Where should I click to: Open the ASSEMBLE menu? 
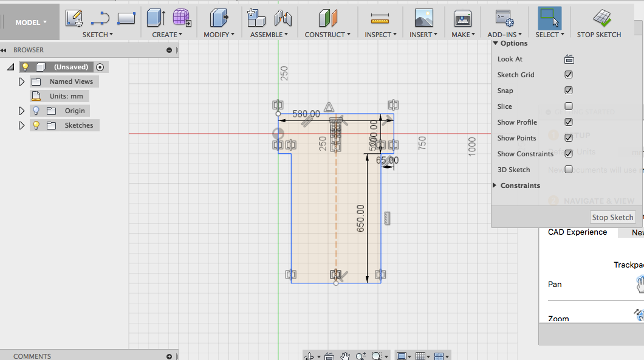269,35
